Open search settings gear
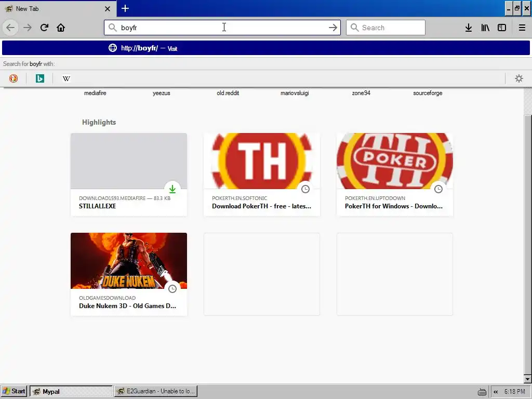Image resolution: width=532 pixels, height=399 pixels. coord(519,78)
